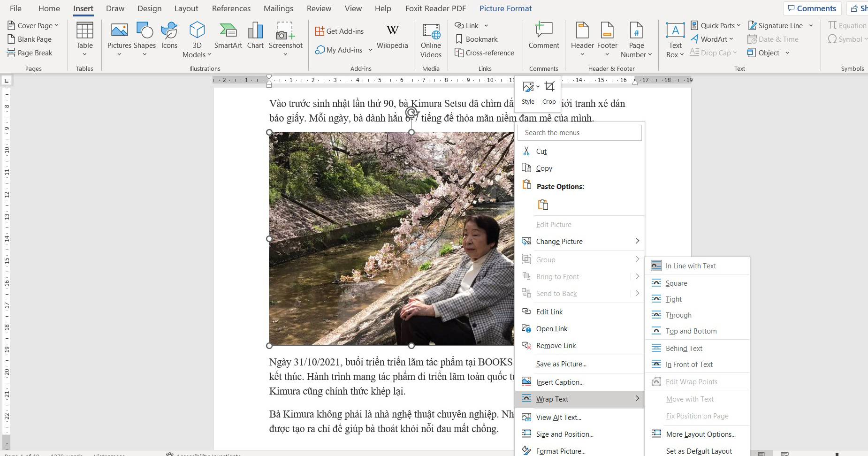Expand the Change Picture submenu

[637, 241]
